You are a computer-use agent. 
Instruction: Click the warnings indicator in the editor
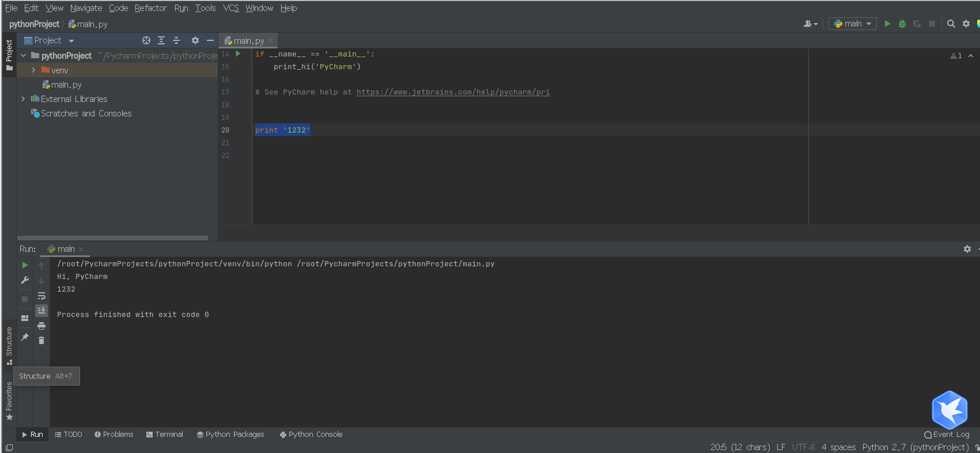coord(956,56)
